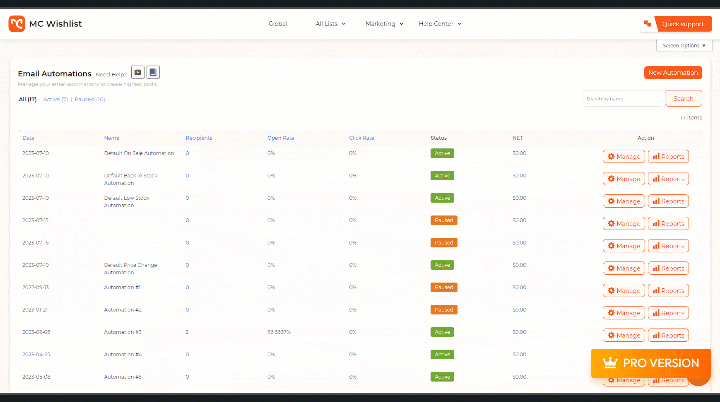This screenshot has height=402, width=720.
Task: Create a New Automation
Action: tap(673, 73)
